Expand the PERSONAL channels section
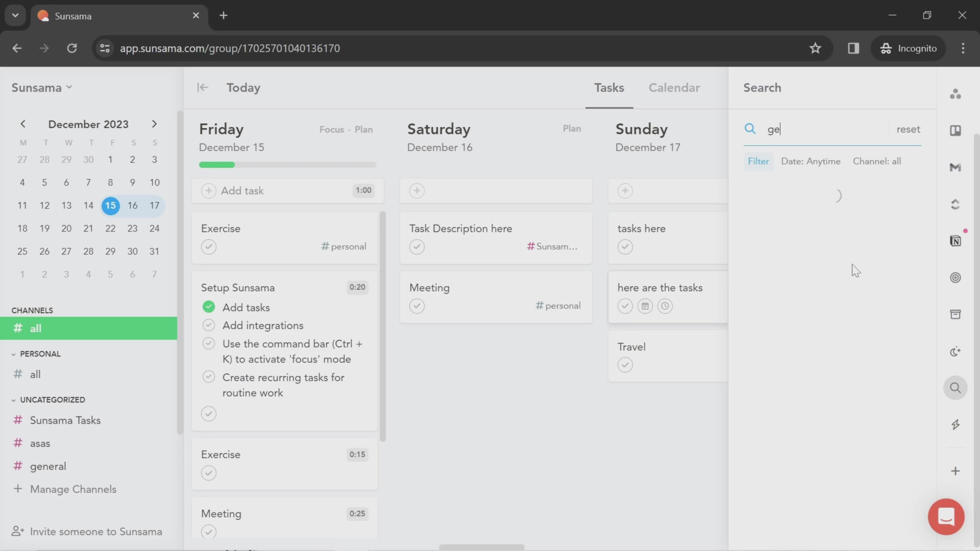The image size is (980, 551). [x=14, y=353]
